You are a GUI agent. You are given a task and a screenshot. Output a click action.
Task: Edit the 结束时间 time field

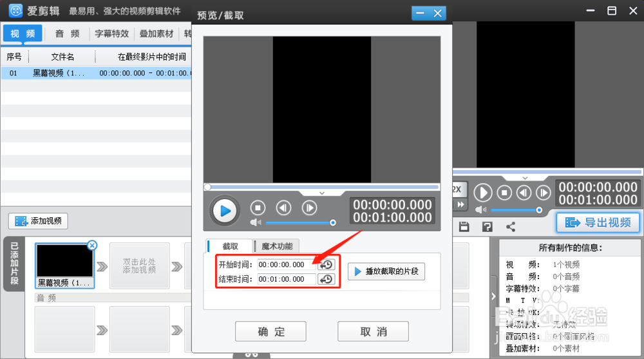tap(287, 279)
